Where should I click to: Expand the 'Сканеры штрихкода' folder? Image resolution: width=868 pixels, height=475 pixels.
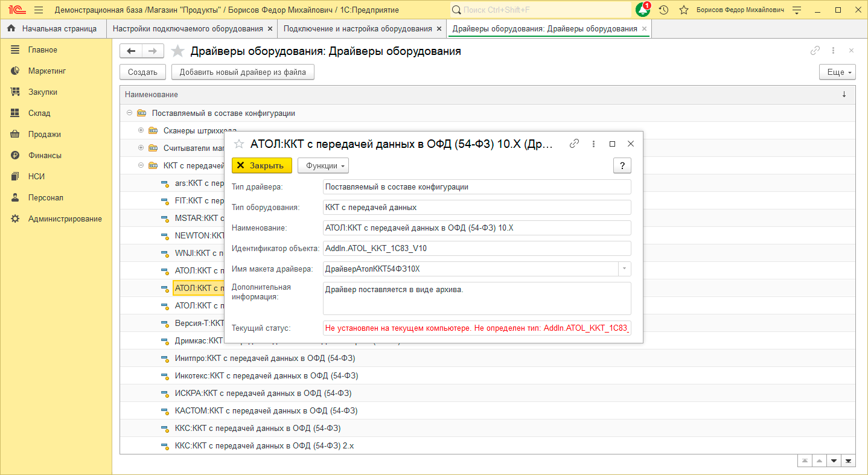coord(141,130)
